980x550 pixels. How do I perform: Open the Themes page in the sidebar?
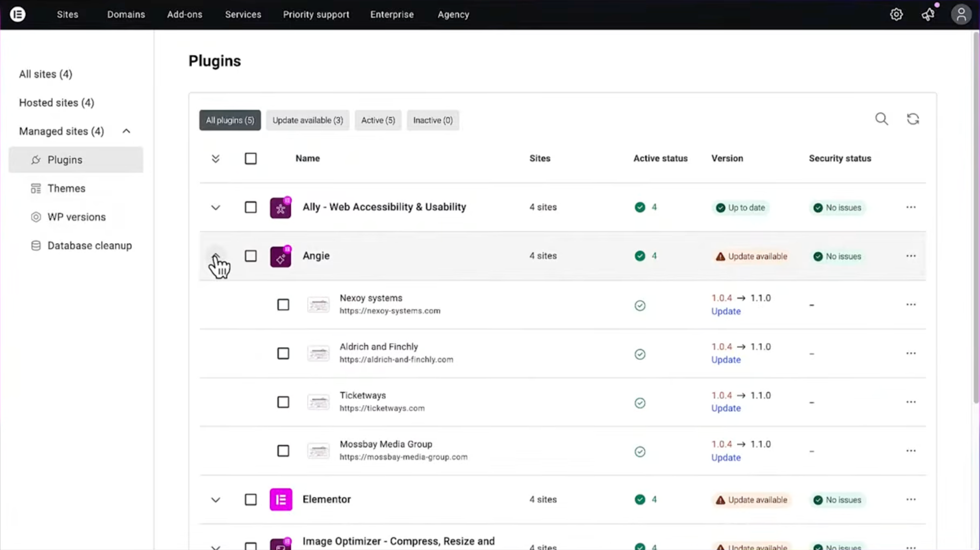66,188
